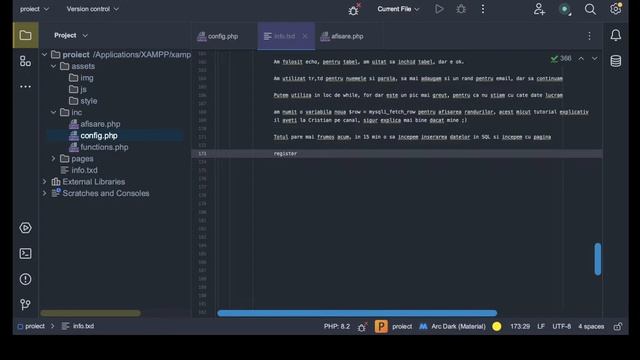Select the js folder in tree

78,89
